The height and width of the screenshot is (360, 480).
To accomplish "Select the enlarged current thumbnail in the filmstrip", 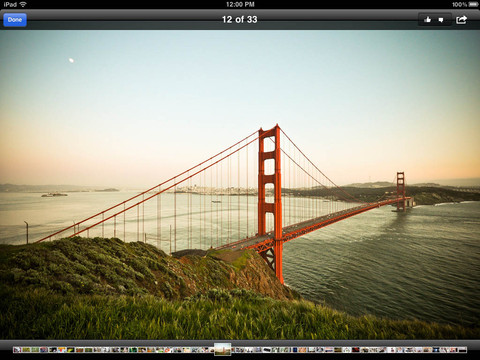I will pos(222,349).
